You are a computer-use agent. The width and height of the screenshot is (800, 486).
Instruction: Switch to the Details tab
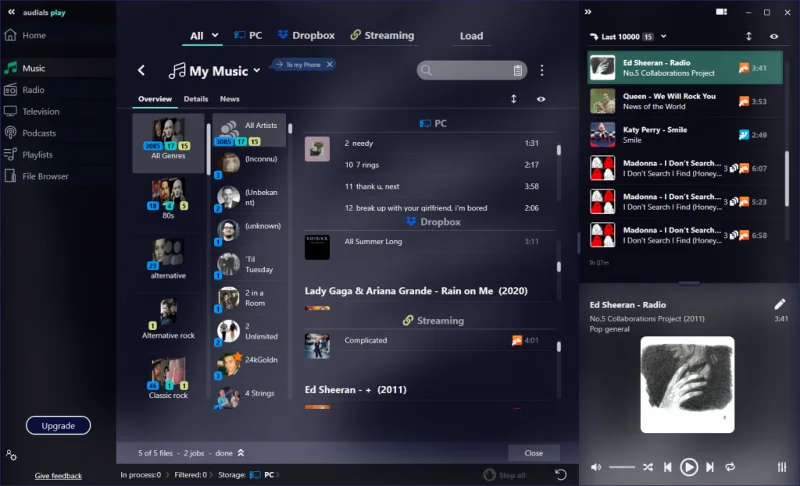tap(196, 99)
